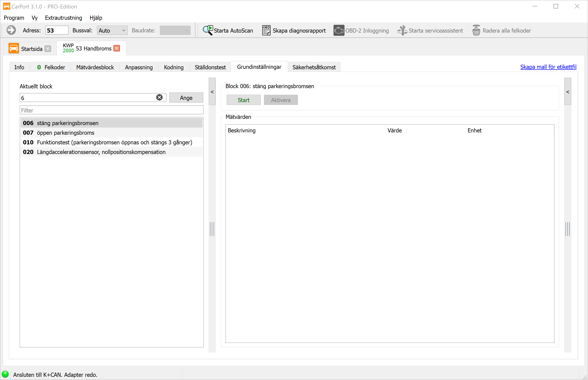Open the Bussval dropdown
This screenshot has width=588, height=380.
[112, 30]
